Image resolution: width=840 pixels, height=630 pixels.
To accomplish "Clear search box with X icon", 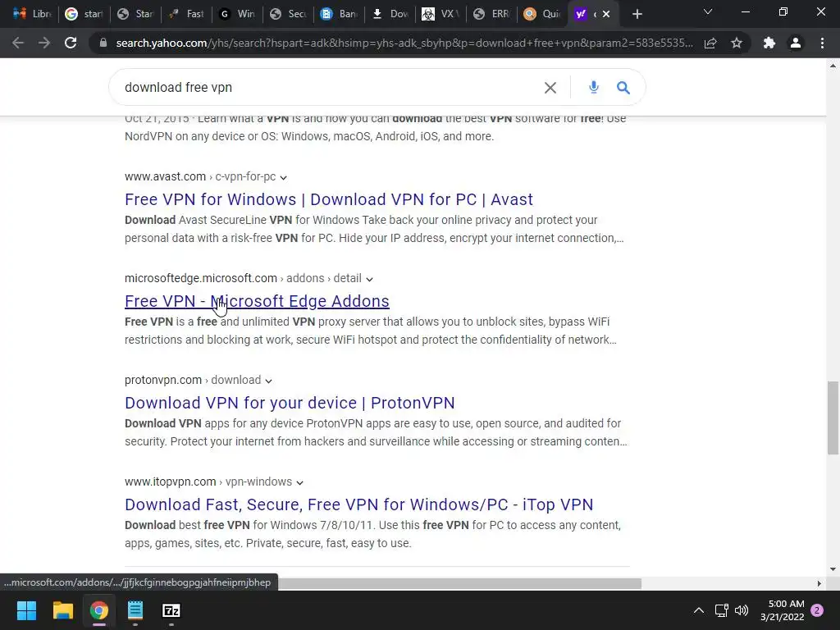I will pos(550,87).
